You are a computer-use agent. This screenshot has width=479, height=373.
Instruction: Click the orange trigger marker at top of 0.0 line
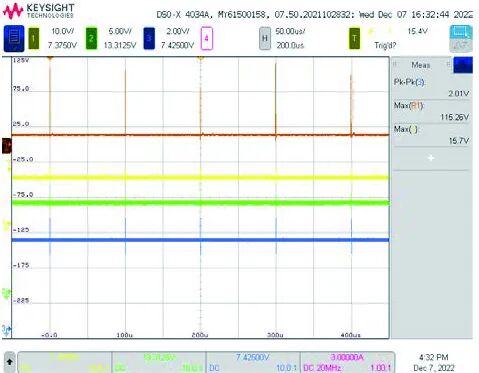click(x=50, y=58)
